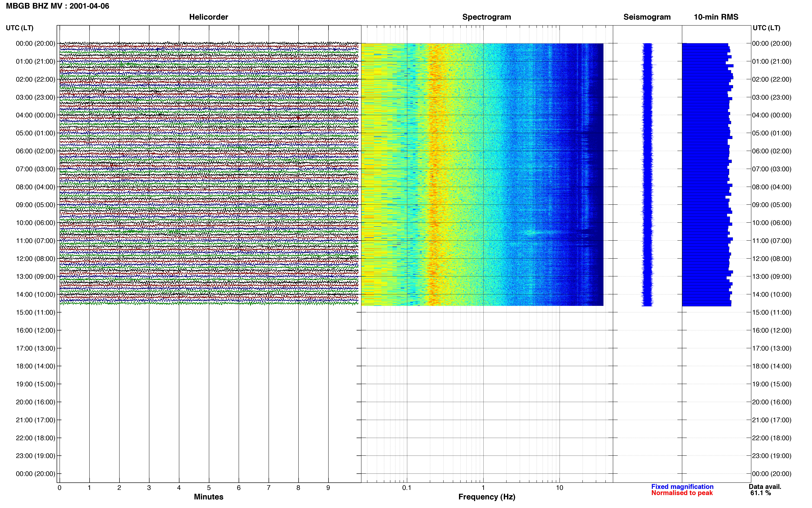Click the plot title 'MBGB BHZ MV : 2001-04-06'
This screenshot has height=508, width=812.
click(57, 6)
